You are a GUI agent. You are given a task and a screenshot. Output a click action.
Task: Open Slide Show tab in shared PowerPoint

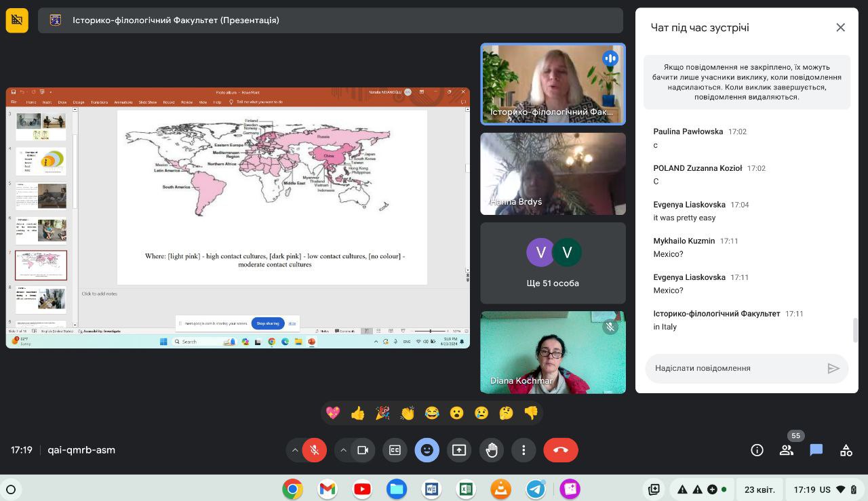pos(148,102)
